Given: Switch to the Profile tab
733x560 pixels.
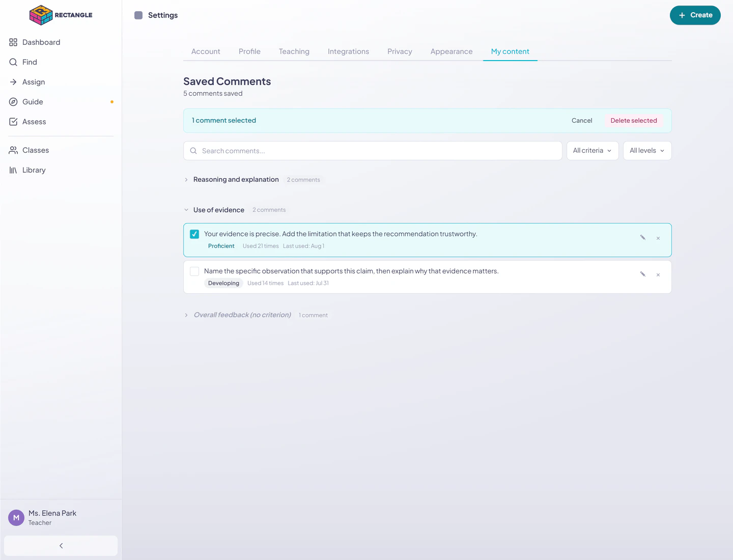Looking at the screenshot, I should (249, 51).
